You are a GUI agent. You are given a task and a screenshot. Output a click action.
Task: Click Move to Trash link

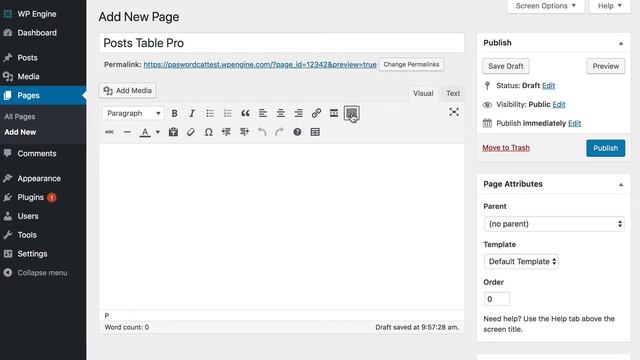pos(506,148)
